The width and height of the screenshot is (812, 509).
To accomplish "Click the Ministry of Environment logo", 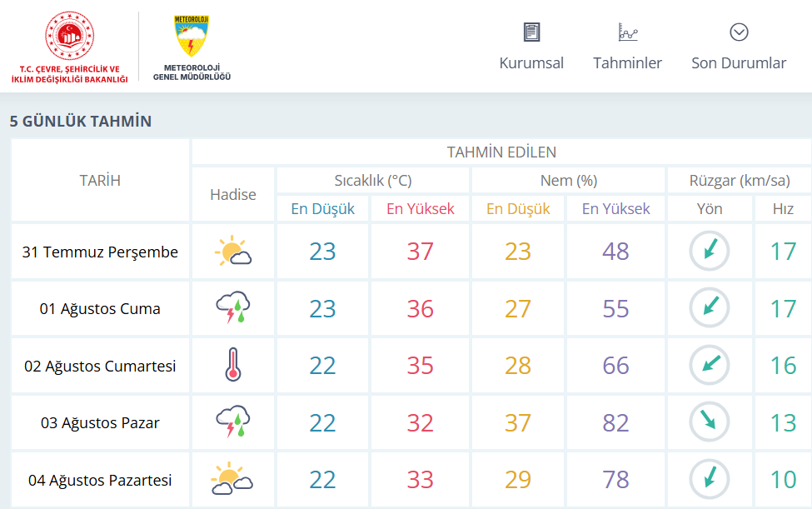I will coord(69,47).
